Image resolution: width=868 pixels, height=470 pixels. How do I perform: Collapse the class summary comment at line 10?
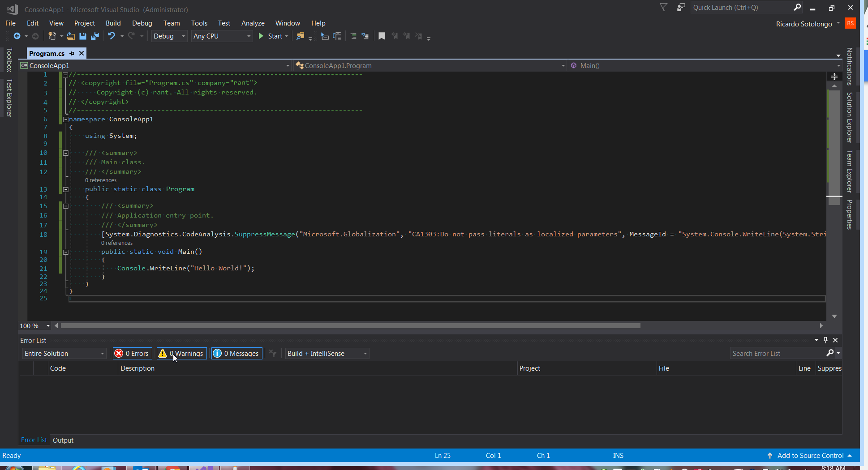point(65,153)
